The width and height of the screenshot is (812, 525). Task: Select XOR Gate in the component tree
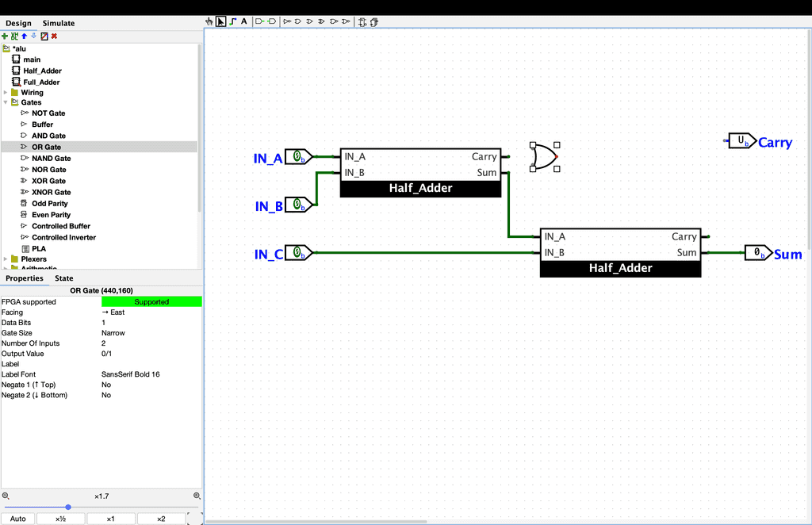coord(49,181)
